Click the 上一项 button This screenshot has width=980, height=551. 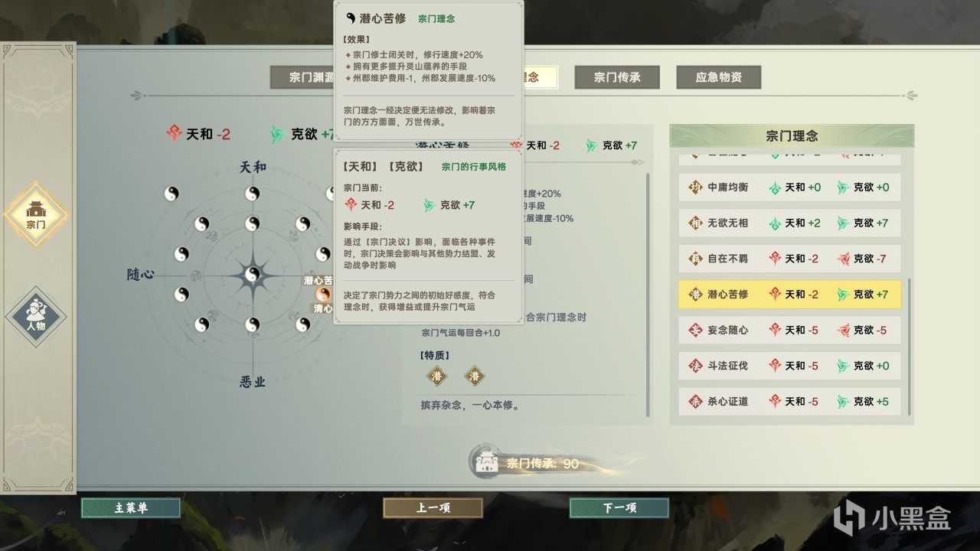pyautogui.click(x=433, y=508)
